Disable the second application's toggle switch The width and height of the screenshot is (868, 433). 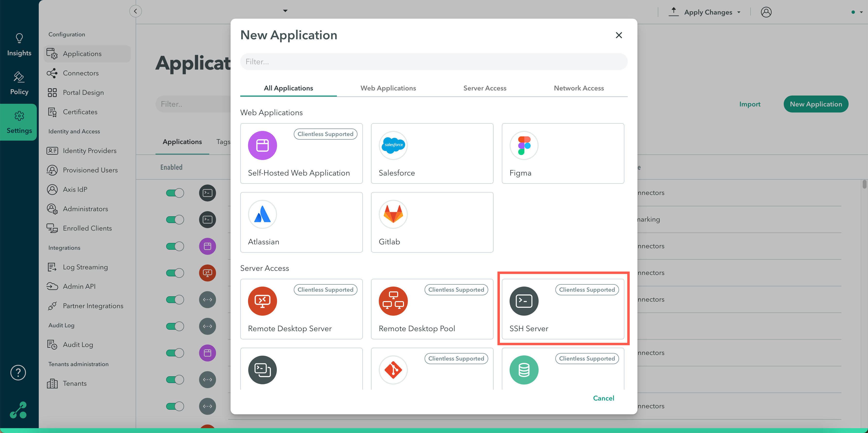175,220
